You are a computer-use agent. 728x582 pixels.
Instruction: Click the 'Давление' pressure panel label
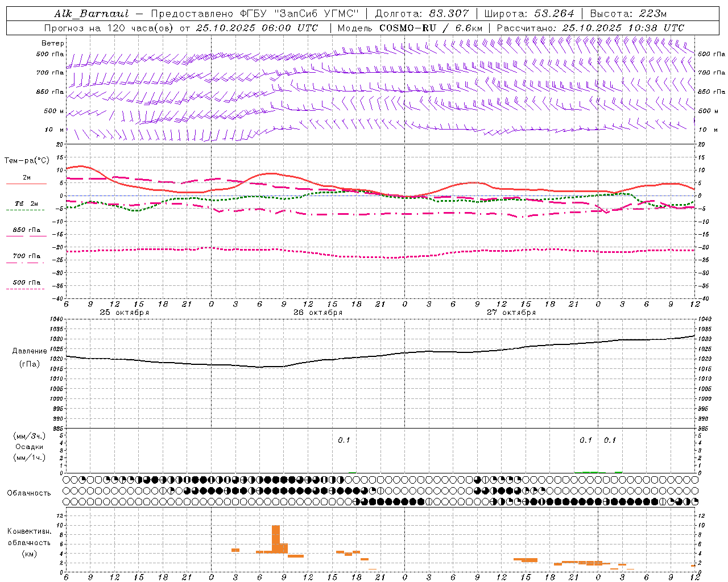[30, 351]
